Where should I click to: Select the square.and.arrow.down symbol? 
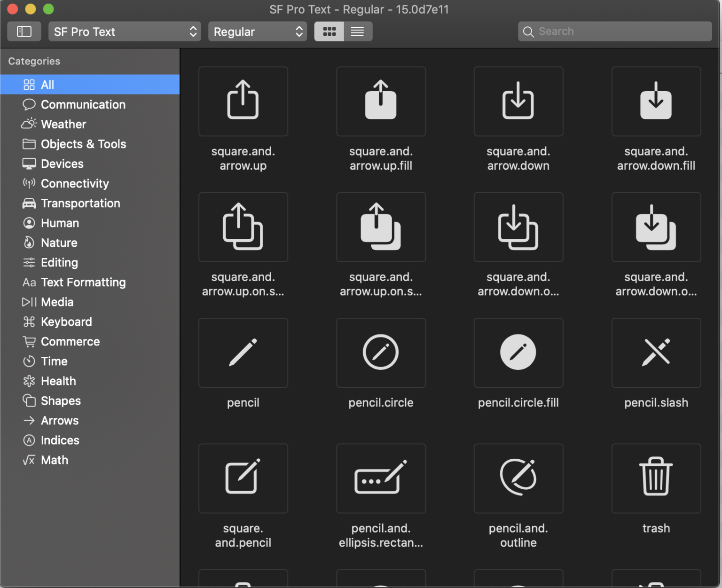click(518, 102)
